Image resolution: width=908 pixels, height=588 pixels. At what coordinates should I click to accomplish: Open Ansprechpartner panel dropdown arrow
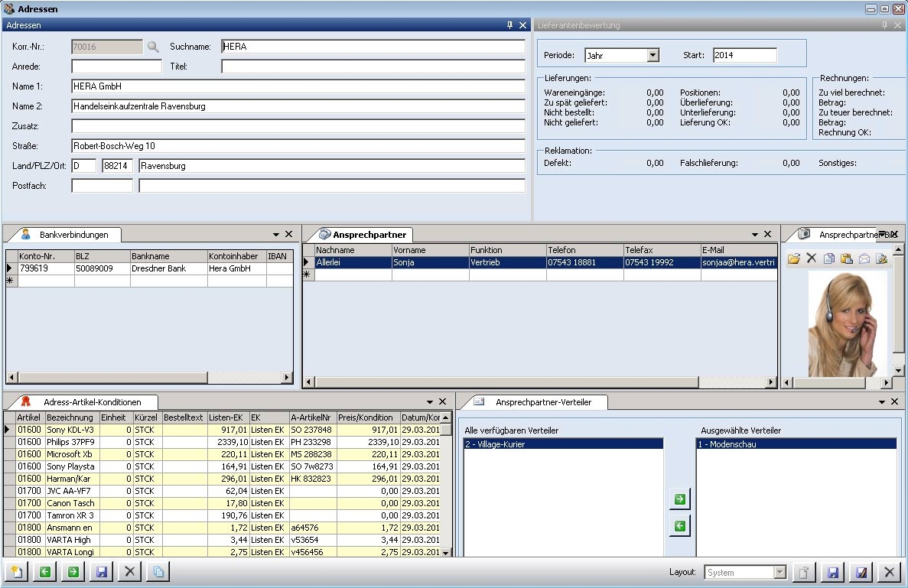(755, 235)
